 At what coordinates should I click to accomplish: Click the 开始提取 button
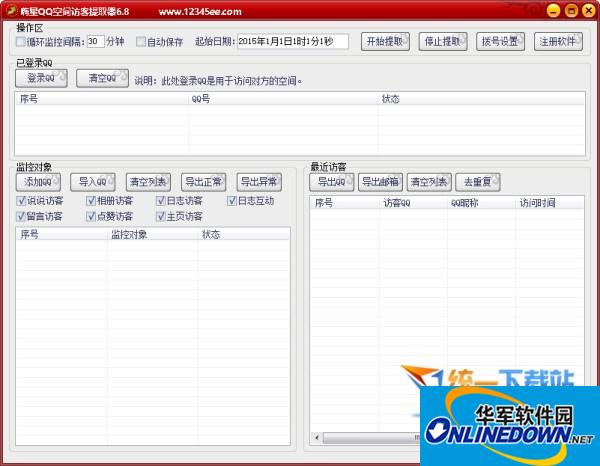coord(385,41)
